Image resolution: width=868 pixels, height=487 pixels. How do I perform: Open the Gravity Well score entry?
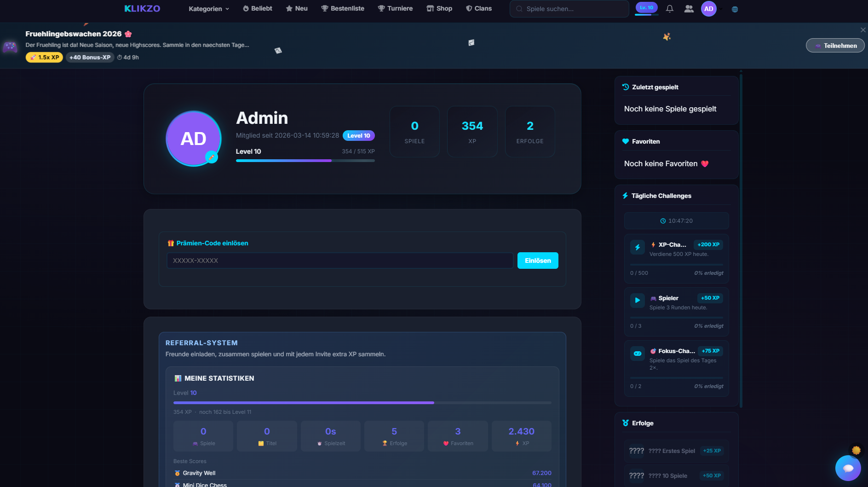[x=199, y=473]
